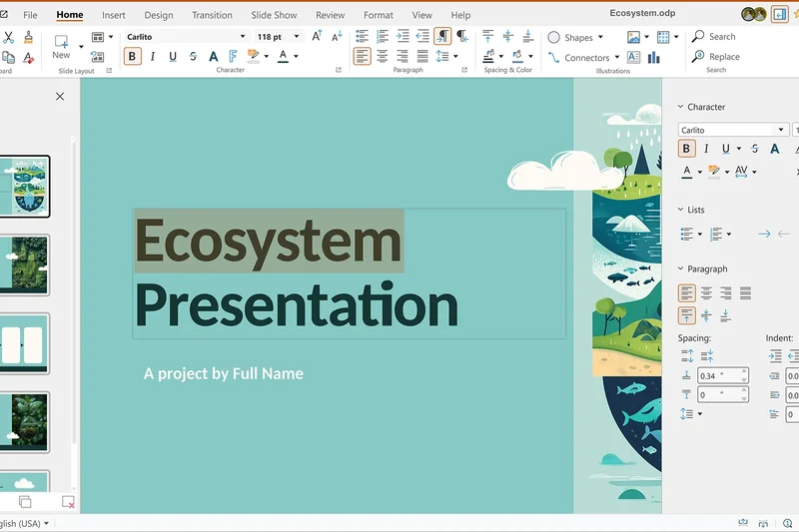Close the slide panel with X
Image resolution: width=799 pixels, height=532 pixels.
[60, 97]
